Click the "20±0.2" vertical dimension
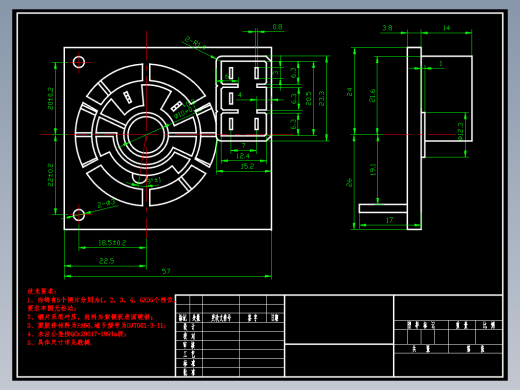 50,98
